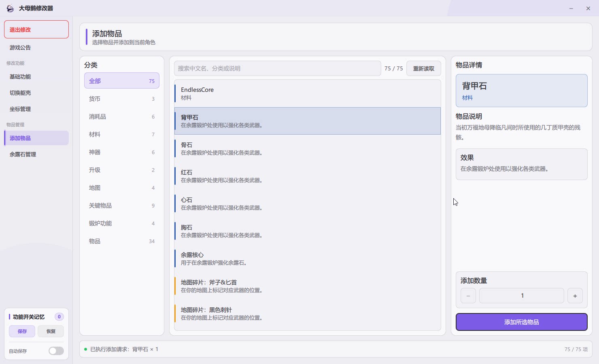This screenshot has width=599, height=364.
Task: Decrease the add quantity with minus button
Action: pos(468,296)
